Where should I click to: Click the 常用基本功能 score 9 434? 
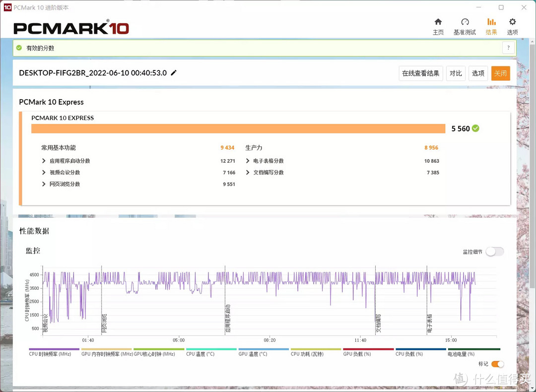click(227, 148)
